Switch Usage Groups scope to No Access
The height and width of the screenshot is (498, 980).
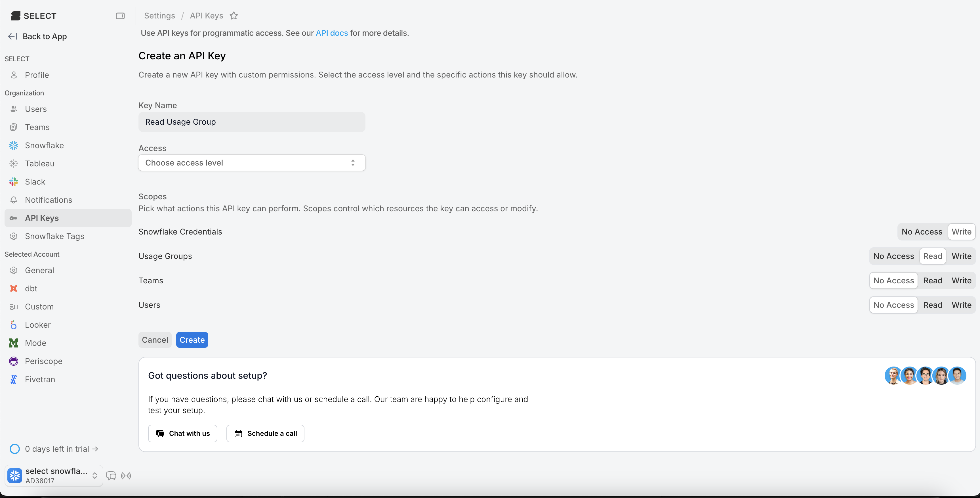coord(894,256)
